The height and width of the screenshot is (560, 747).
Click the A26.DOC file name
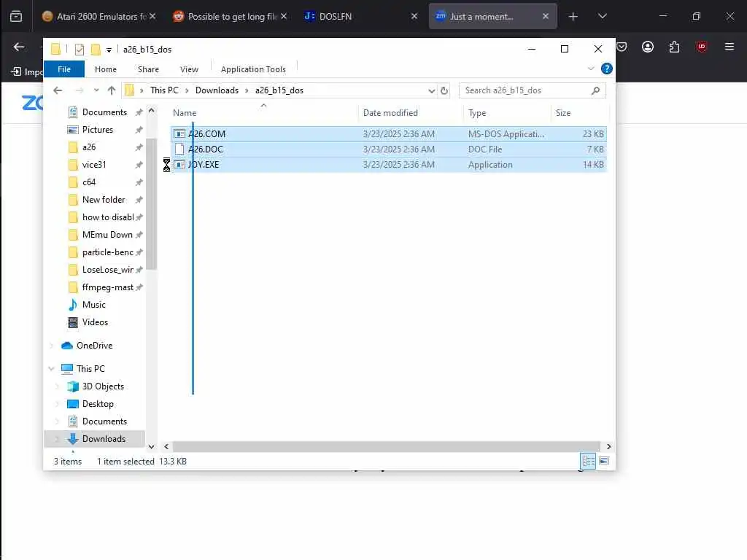coord(205,149)
